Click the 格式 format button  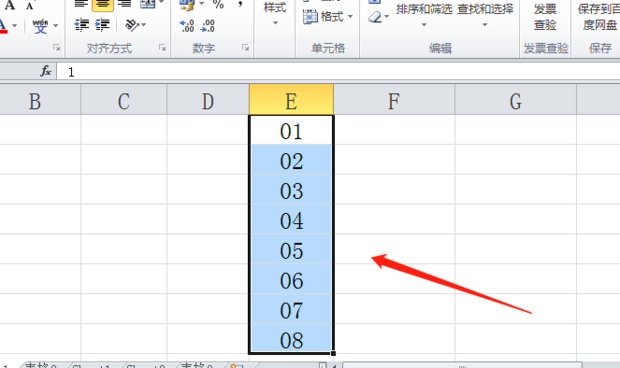[328, 17]
